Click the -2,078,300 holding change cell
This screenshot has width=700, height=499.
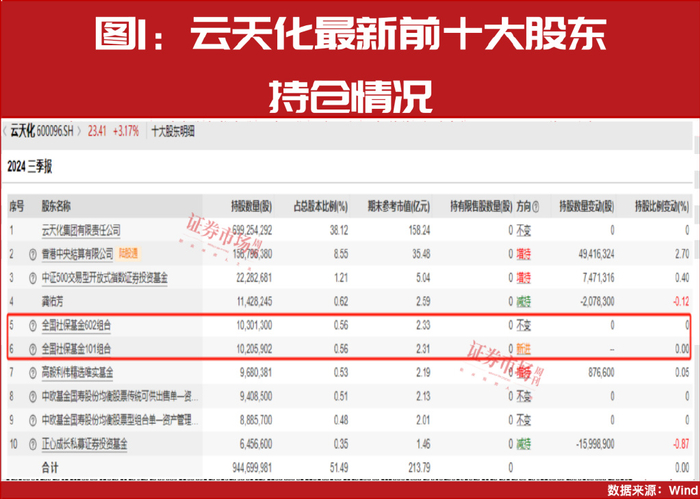[x=597, y=302]
